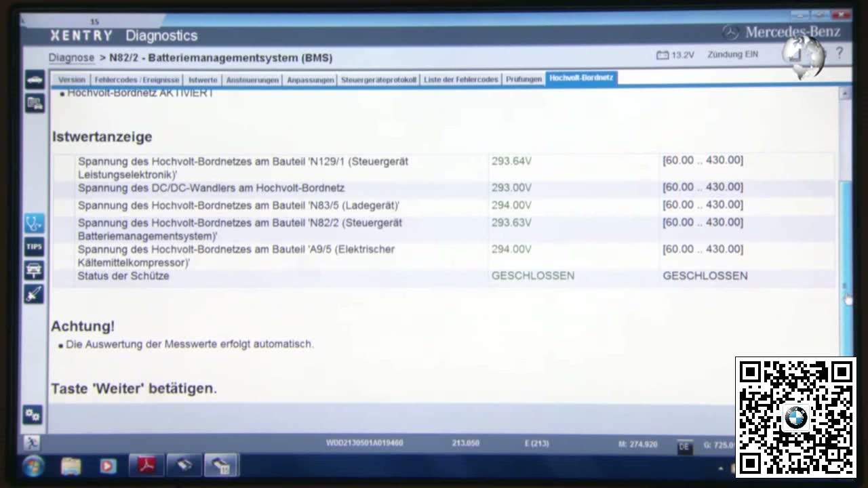Select the 'N83/5 (Ladegerät)' voltage row label
Screen dimensions: 868x488
point(238,205)
